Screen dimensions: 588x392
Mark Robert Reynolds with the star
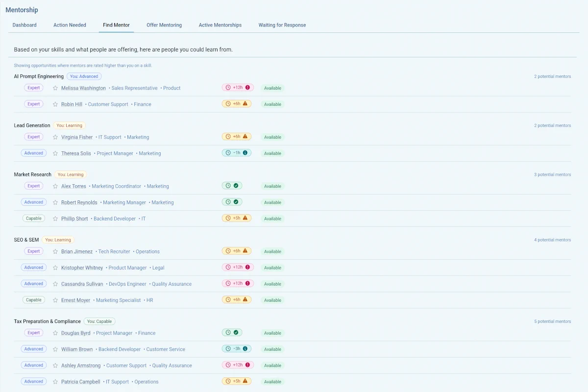tap(55, 202)
